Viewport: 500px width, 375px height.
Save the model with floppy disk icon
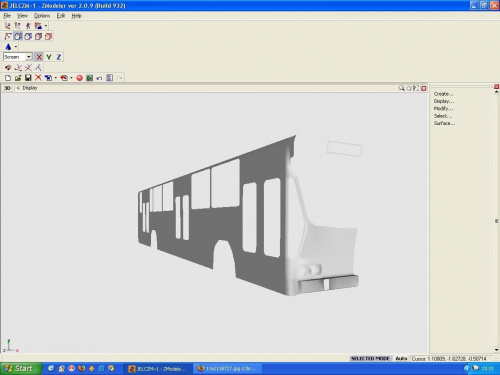[28, 78]
